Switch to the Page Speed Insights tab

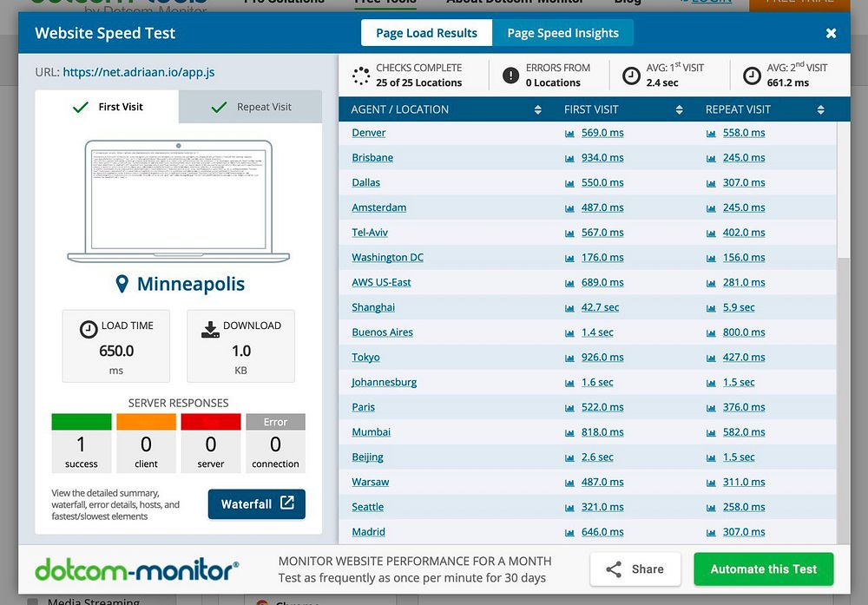click(x=563, y=33)
